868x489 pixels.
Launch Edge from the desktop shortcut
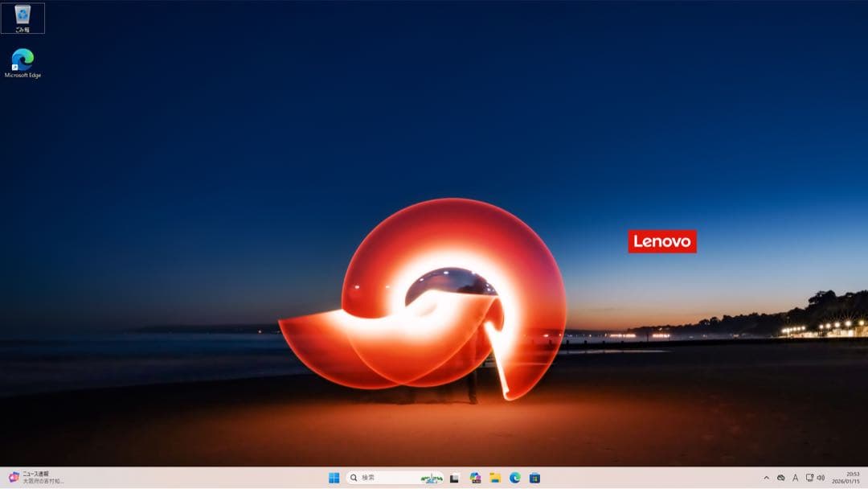(22, 60)
